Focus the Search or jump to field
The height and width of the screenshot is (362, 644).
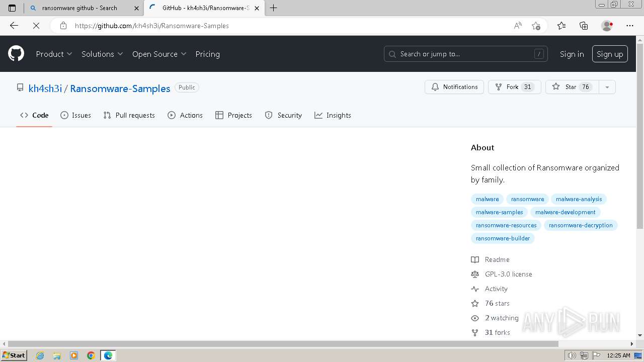point(466,54)
